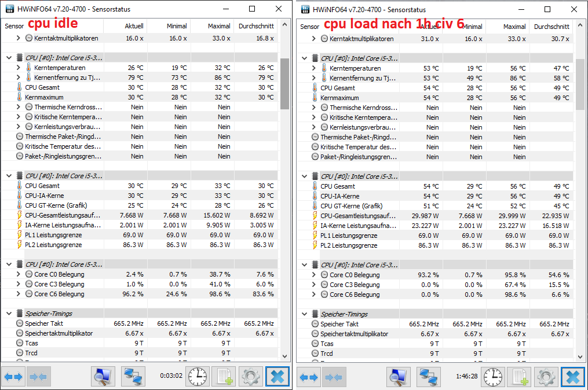Collapse Speicher-Timings group in left window
This screenshot has width=588, height=390.
(x=9, y=314)
